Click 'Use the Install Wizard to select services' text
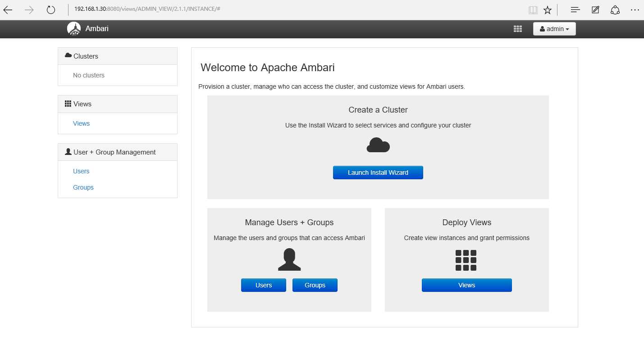 [x=378, y=125]
